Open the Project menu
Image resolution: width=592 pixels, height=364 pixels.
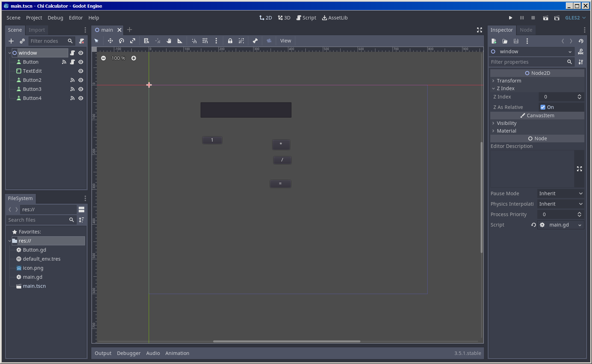pyautogui.click(x=34, y=18)
